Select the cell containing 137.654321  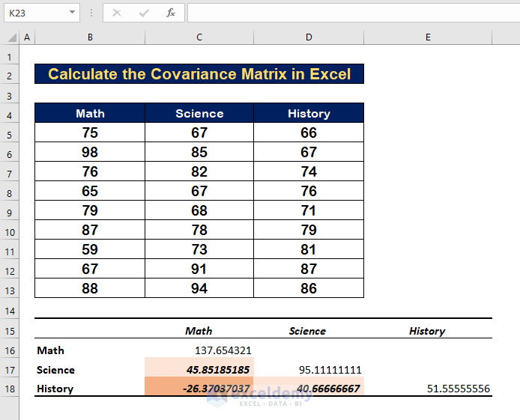(x=199, y=350)
